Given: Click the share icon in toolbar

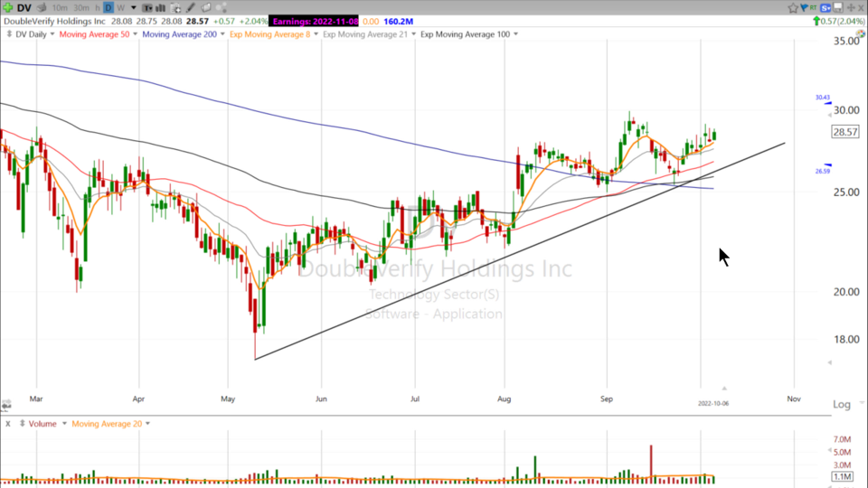Looking at the screenshot, I should pos(221,8).
